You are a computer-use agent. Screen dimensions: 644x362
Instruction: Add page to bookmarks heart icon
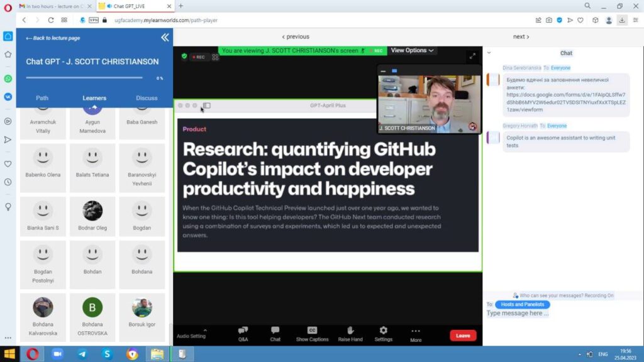[x=580, y=20]
